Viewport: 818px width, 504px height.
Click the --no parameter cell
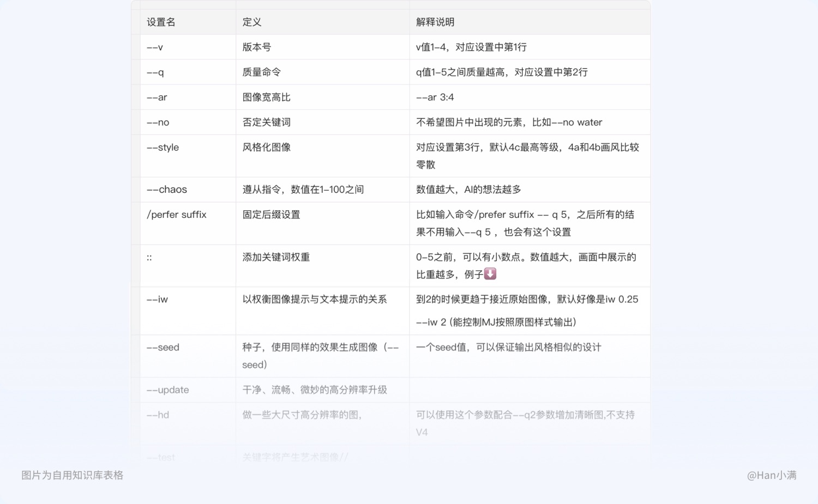[x=188, y=123]
